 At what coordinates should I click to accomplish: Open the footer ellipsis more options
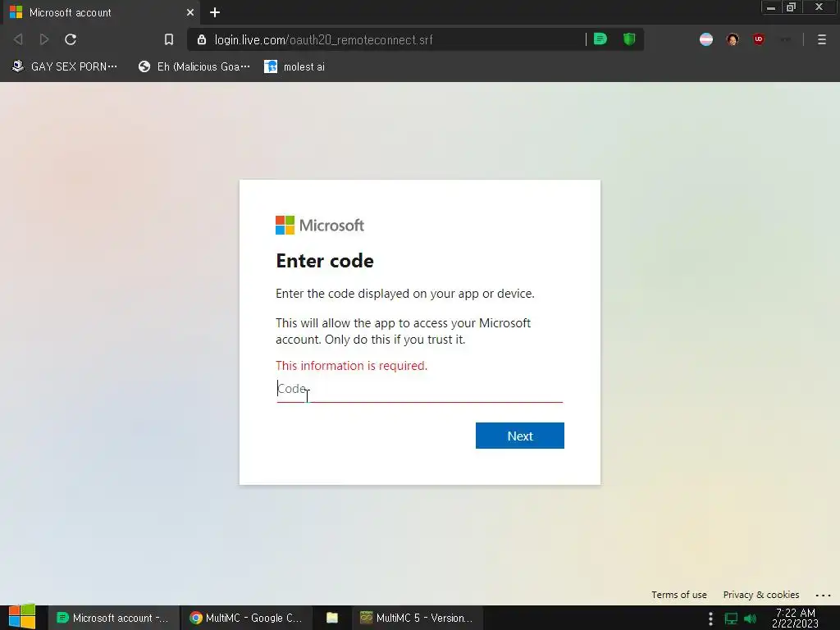823,596
